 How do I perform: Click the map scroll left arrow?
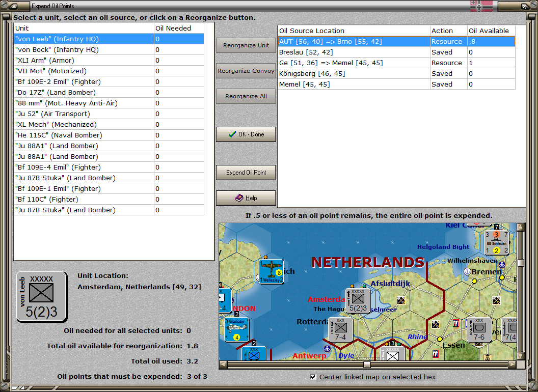coord(223,364)
